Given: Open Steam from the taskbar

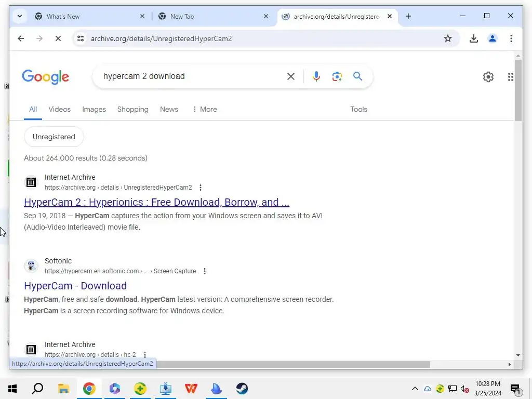Looking at the screenshot, I should (x=242, y=389).
